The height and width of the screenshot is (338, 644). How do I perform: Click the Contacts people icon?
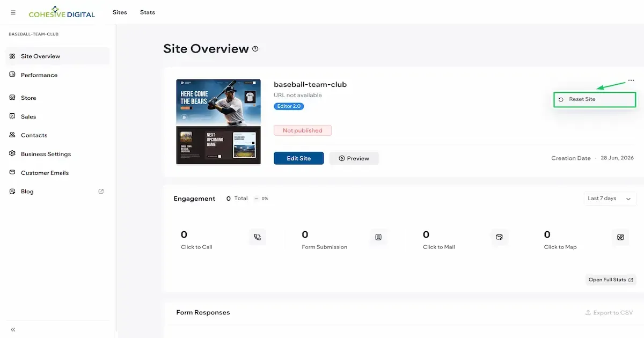coord(12,135)
